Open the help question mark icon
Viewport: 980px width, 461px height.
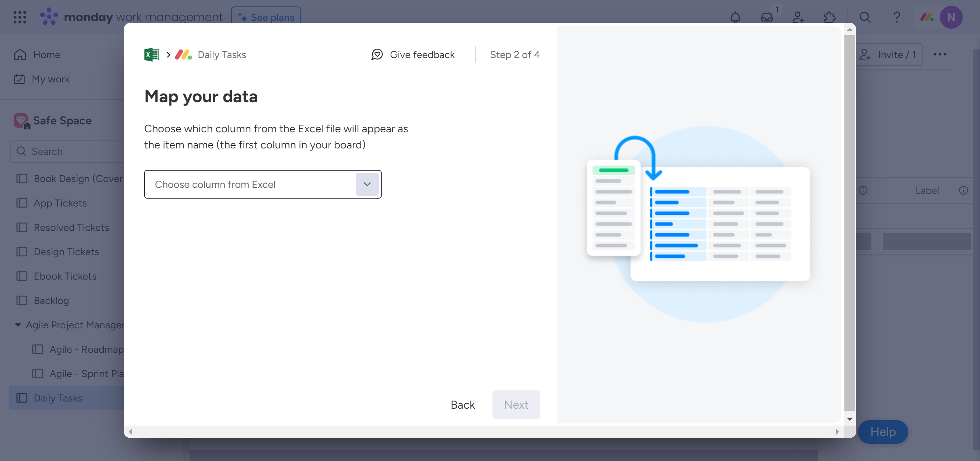[897, 17]
